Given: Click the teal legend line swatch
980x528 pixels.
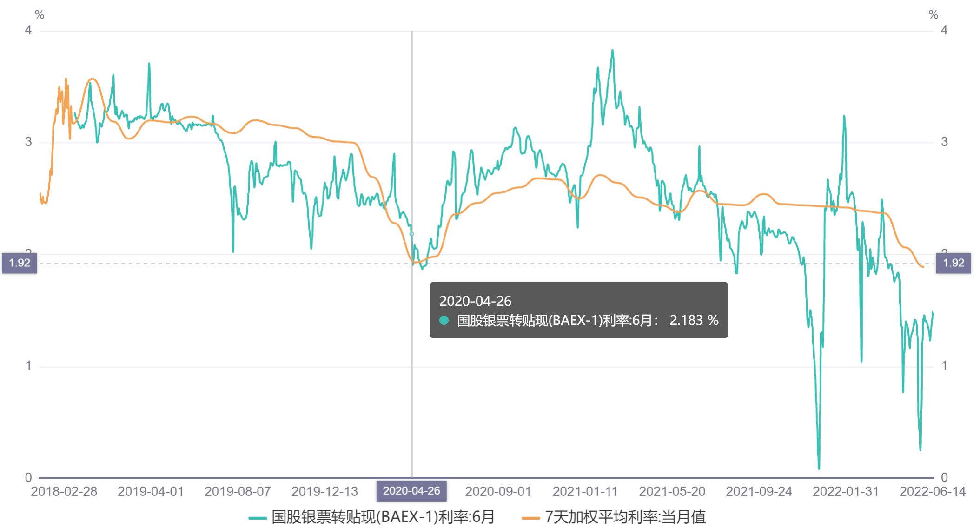Looking at the screenshot, I should tap(258, 518).
